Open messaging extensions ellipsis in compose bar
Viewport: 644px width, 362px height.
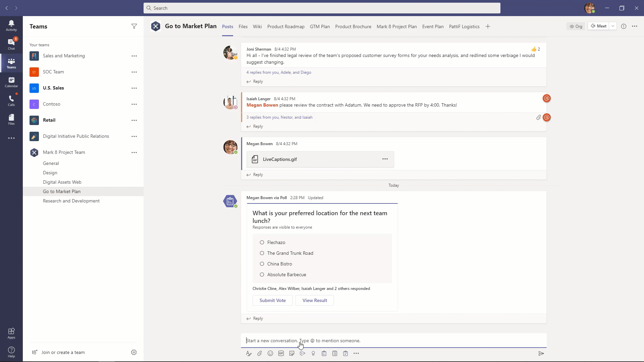coord(356,353)
